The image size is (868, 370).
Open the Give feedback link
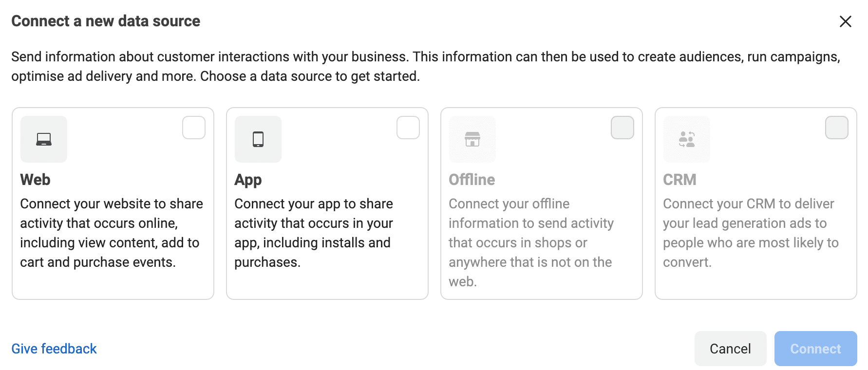pyautogui.click(x=54, y=349)
